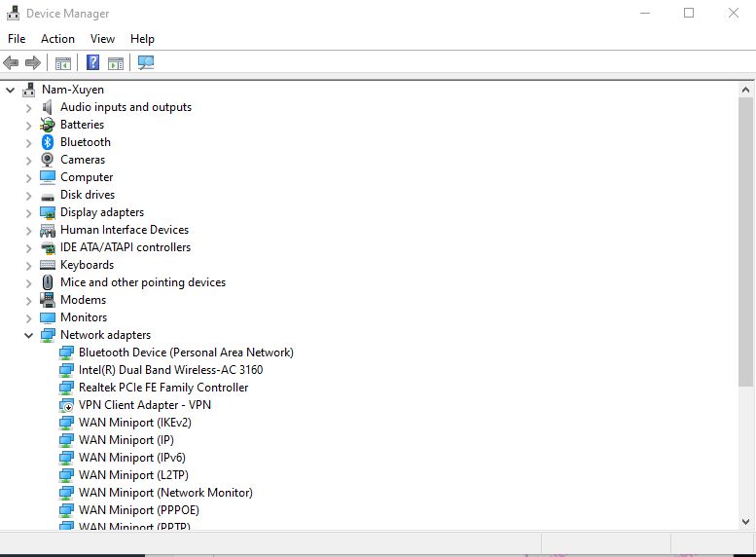Select the IDE ATA/ATAPI controllers icon

coord(48,247)
